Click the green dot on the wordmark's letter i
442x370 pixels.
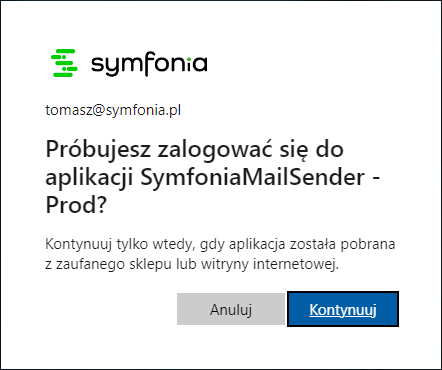pos(190,60)
